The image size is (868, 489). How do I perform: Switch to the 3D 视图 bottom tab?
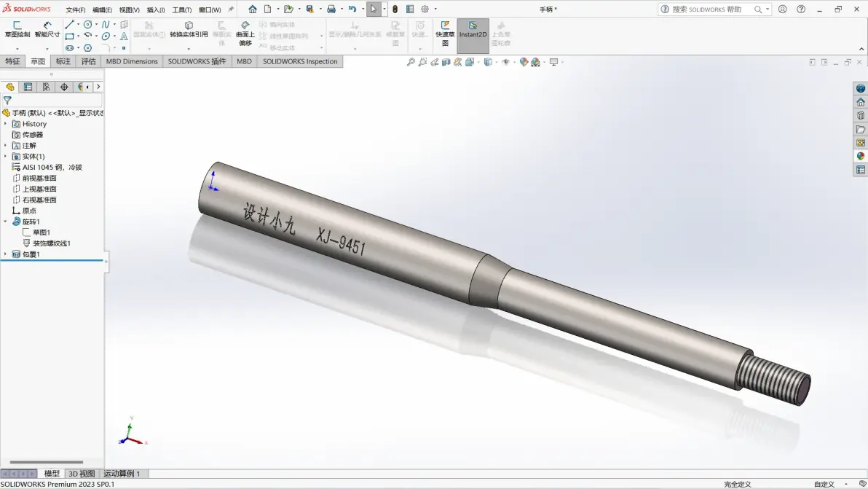coord(82,474)
